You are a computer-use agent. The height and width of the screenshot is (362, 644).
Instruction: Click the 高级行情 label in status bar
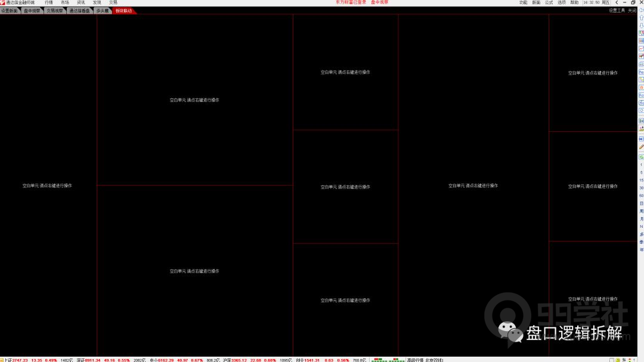(414, 360)
